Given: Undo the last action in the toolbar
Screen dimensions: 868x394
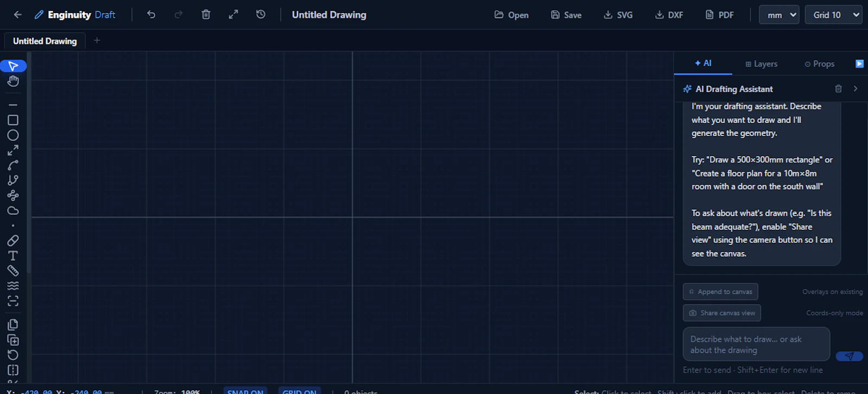Looking at the screenshot, I should point(151,15).
